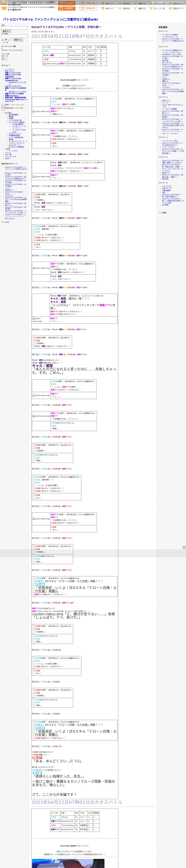Open the 愚痴板 link

coord(11,139)
